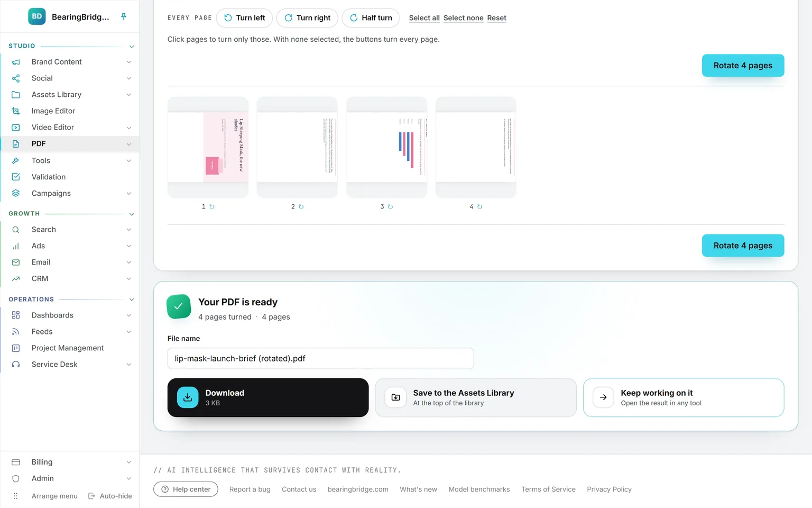The width and height of the screenshot is (812, 508).
Task: Click the File name input field
Action: coord(320,358)
